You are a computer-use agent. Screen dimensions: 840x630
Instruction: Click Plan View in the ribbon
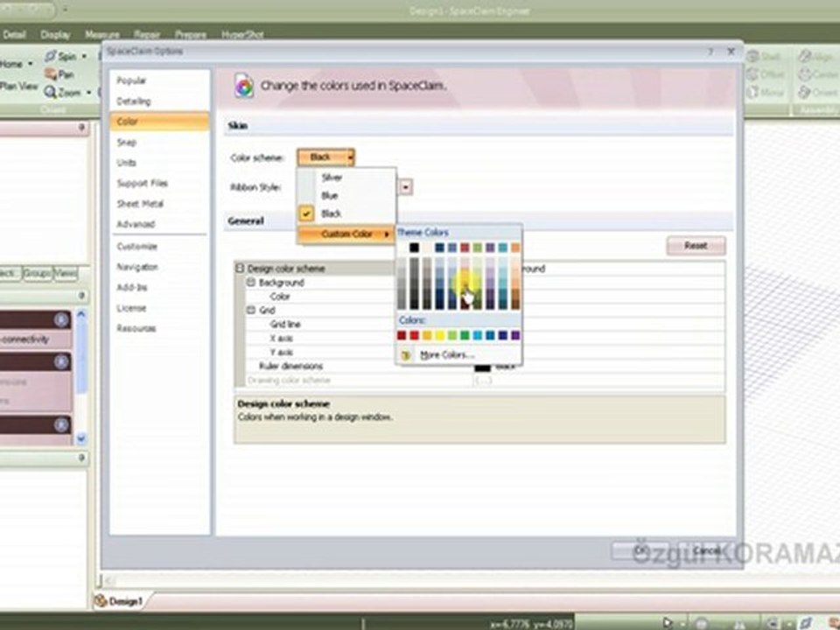(x=19, y=86)
